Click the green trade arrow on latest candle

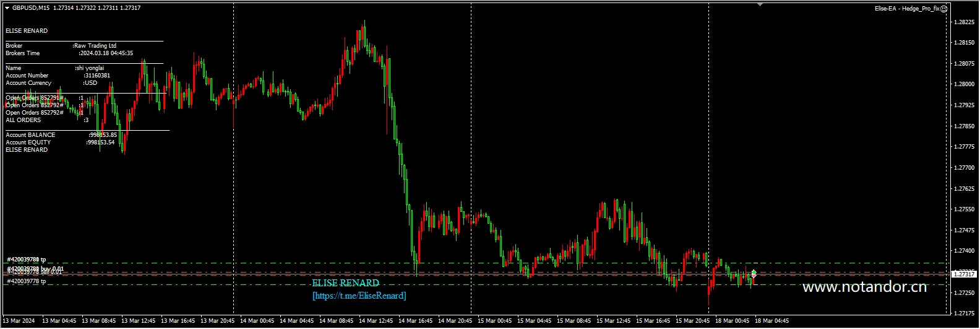pos(754,273)
